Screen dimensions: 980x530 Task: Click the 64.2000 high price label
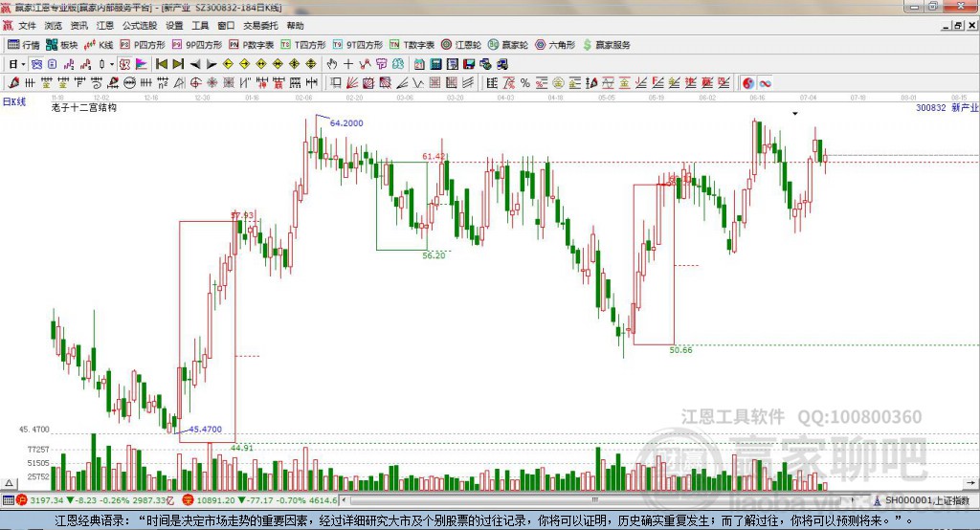click(346, 123)
